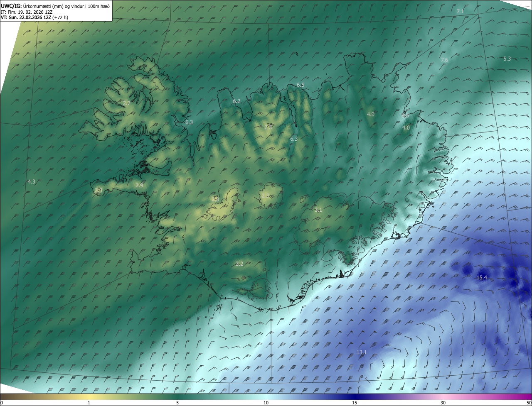Click the 4.3 value over the western ocean
Viewport: 532px width, 406px height.
pos(31,182)
